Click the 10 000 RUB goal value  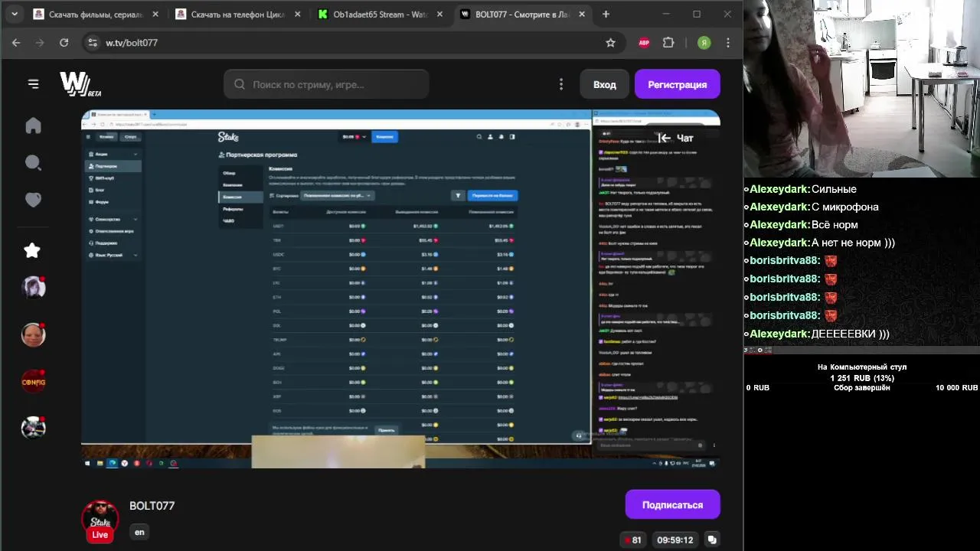[956, 388]
